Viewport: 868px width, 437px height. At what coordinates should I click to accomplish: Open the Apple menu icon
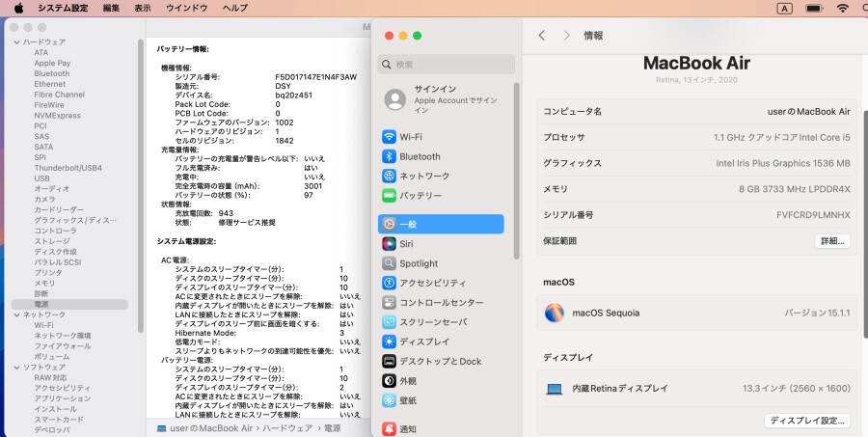[19, 8]
